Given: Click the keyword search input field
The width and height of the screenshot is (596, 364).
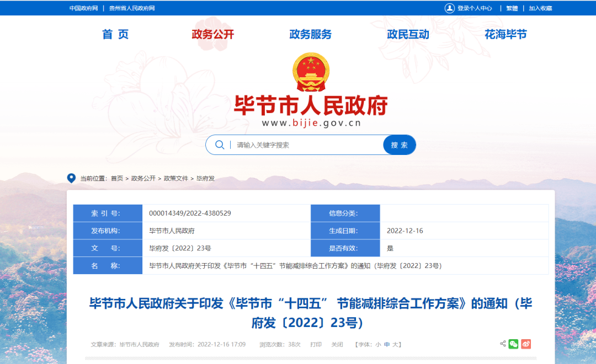Looking at the screenshot, I should pyautogui.click(x=306, y=145).
